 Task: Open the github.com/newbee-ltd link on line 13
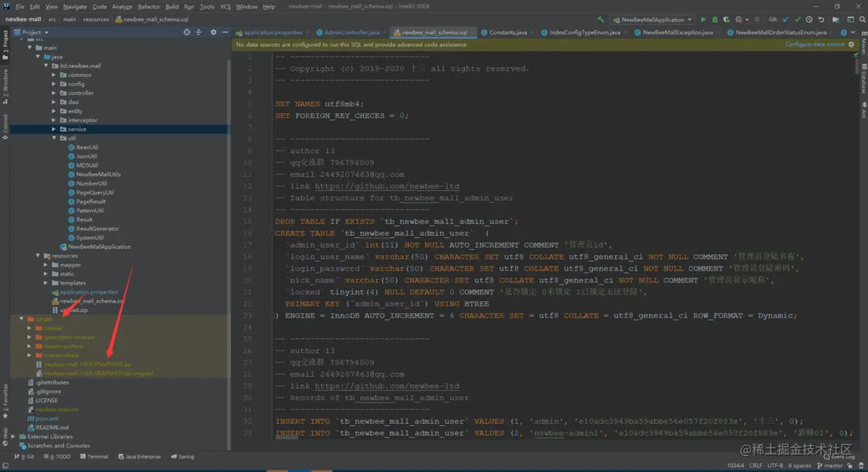[386, 186]
